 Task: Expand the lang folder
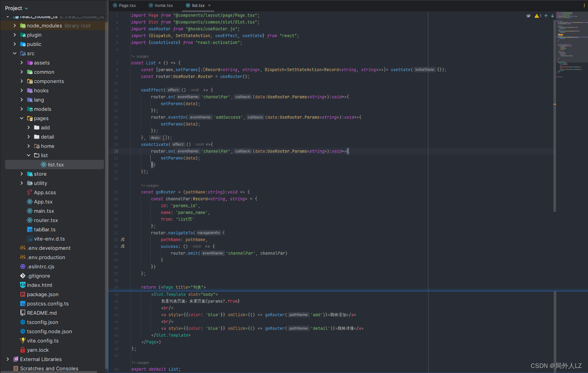pyautogui.click(x=22, y=100)
